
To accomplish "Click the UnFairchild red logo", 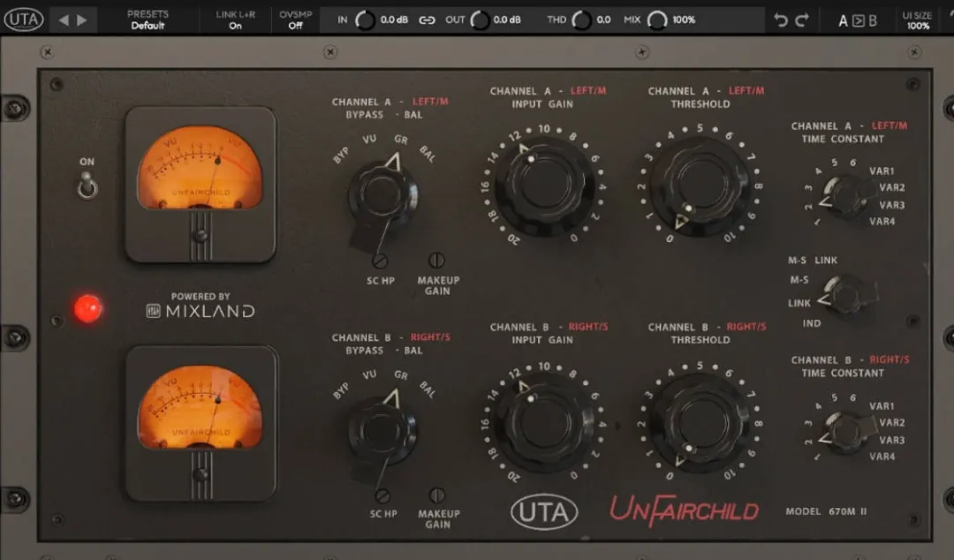I will 684,511.
